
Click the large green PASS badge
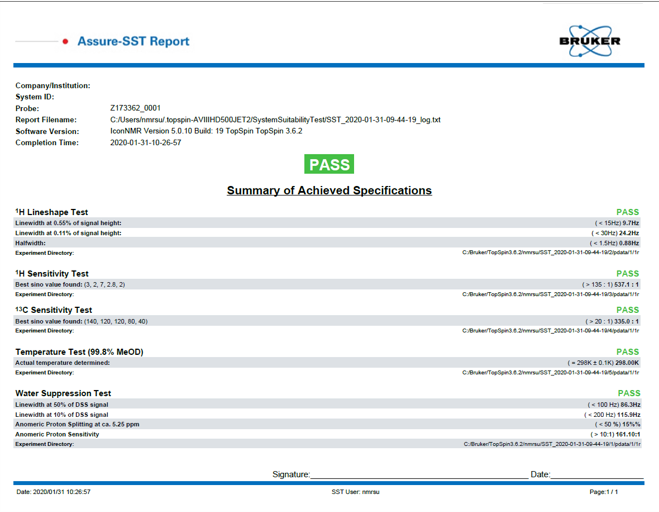click(329, 165)
